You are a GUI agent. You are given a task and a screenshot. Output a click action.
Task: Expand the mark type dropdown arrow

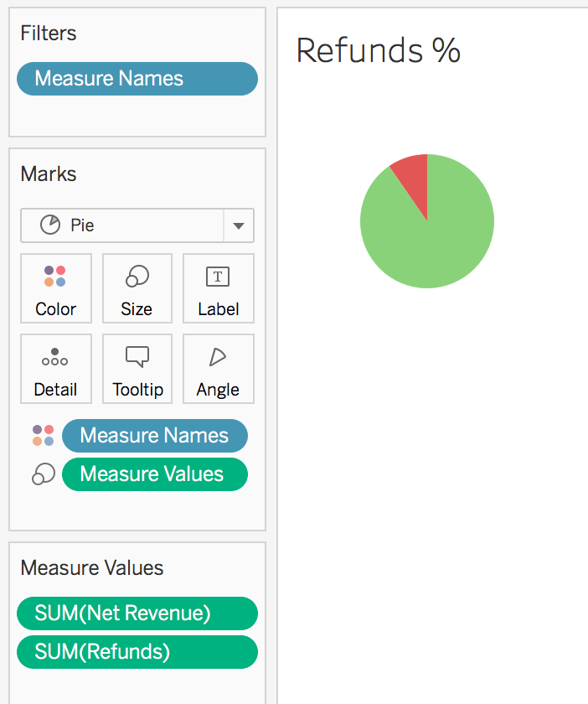(239, 226)
